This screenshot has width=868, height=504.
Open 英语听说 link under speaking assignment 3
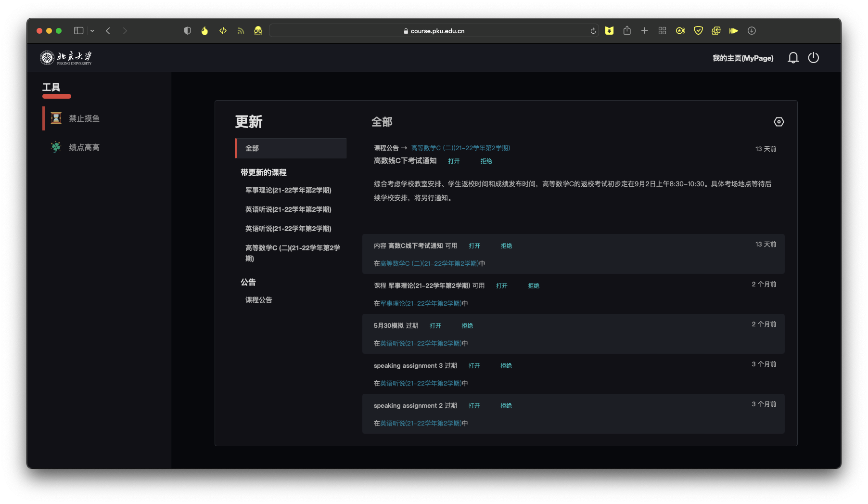(x=421, y=384)
